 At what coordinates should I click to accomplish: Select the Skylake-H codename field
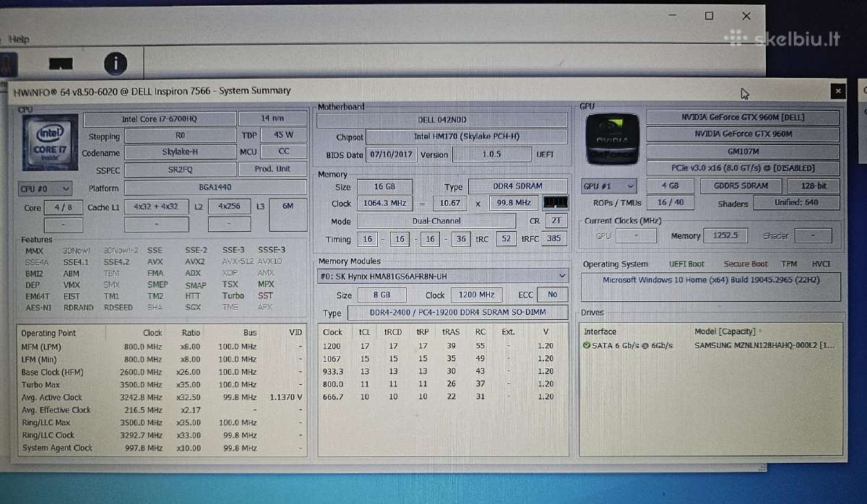tap(180, 152)
